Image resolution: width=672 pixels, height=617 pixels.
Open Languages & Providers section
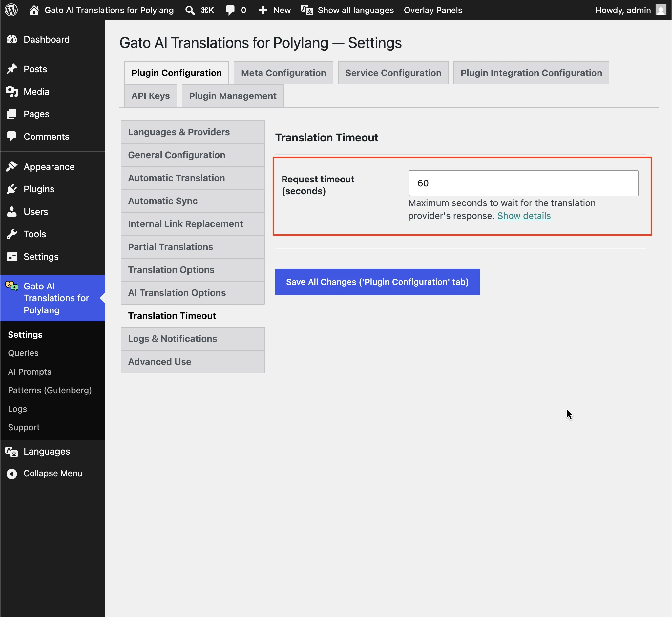(x=193, y=132)
